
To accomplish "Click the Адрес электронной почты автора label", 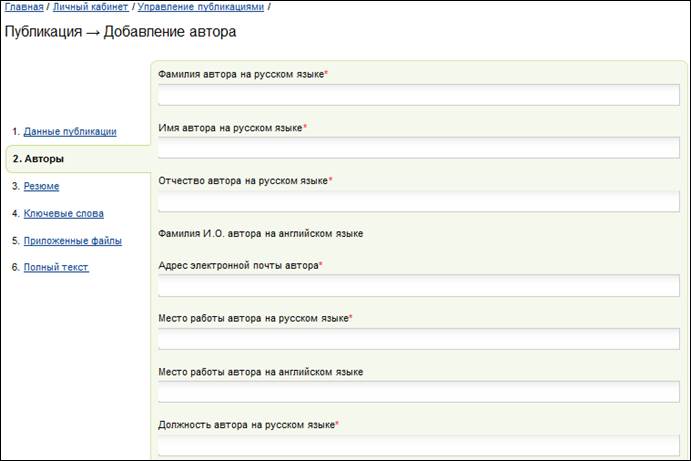I will click(240, 265).
